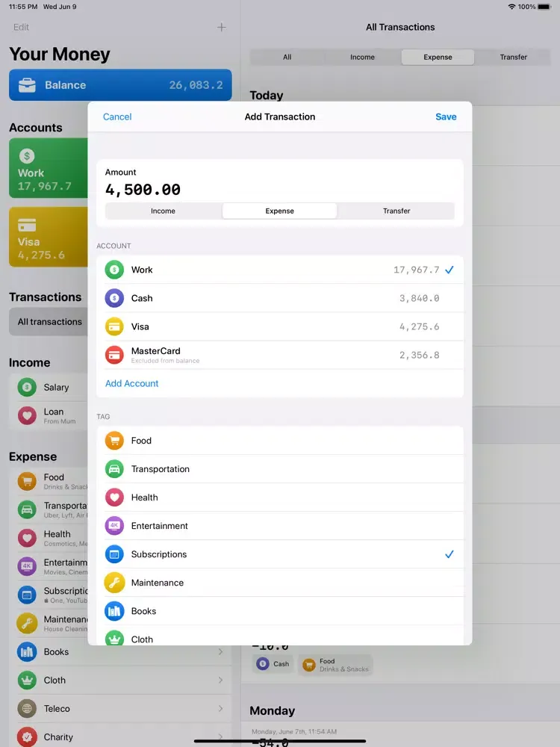Open the Visa account card

pyautogui.click(x=49, y=237)
